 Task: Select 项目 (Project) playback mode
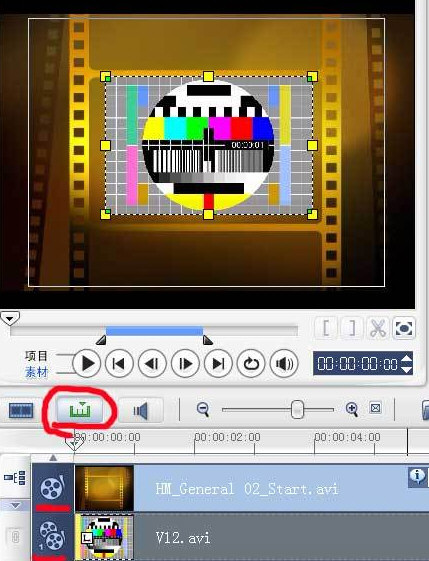pyautogui.click(x=36, y=356)
